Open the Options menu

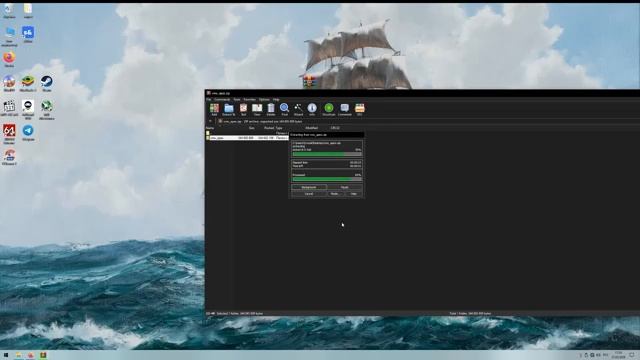click(x=264, y=99)
